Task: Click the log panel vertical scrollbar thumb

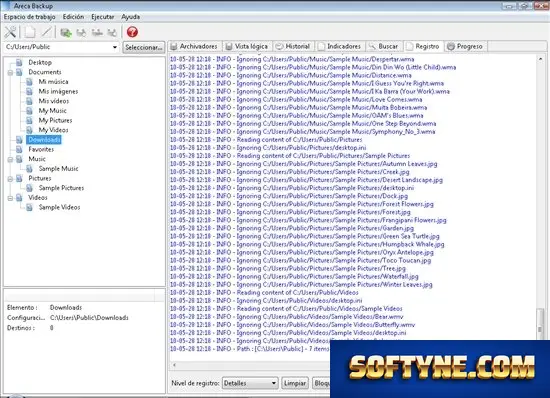Action: pos(540,324)
